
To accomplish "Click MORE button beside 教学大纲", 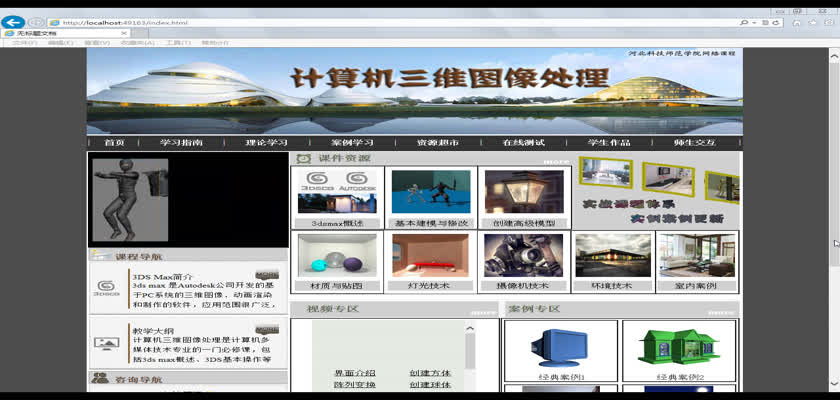I will point(267,329).
